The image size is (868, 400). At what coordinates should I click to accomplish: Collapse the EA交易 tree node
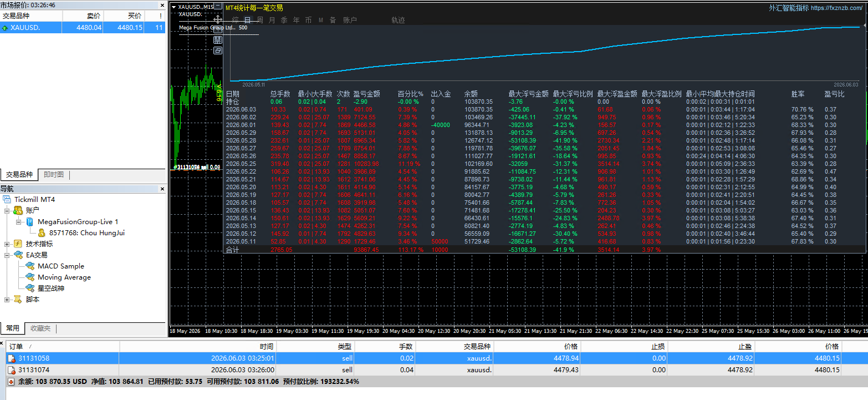[x=7, y=255]
